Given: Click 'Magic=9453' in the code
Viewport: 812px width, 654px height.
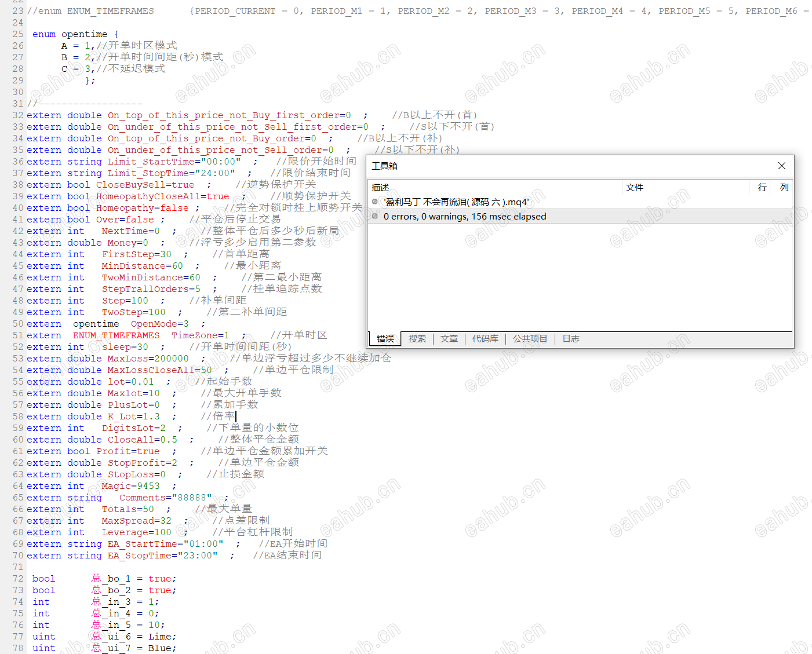Looking at the screenshot, I should (x=131, y=486).
